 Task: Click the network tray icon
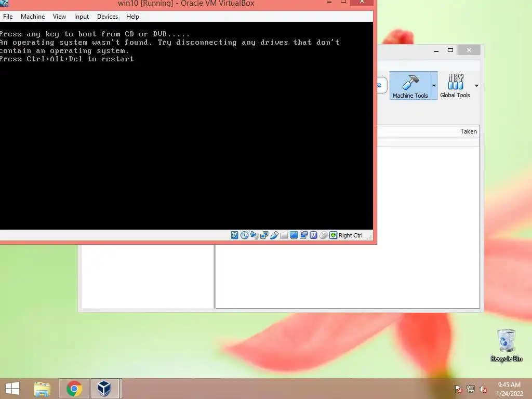471,389
